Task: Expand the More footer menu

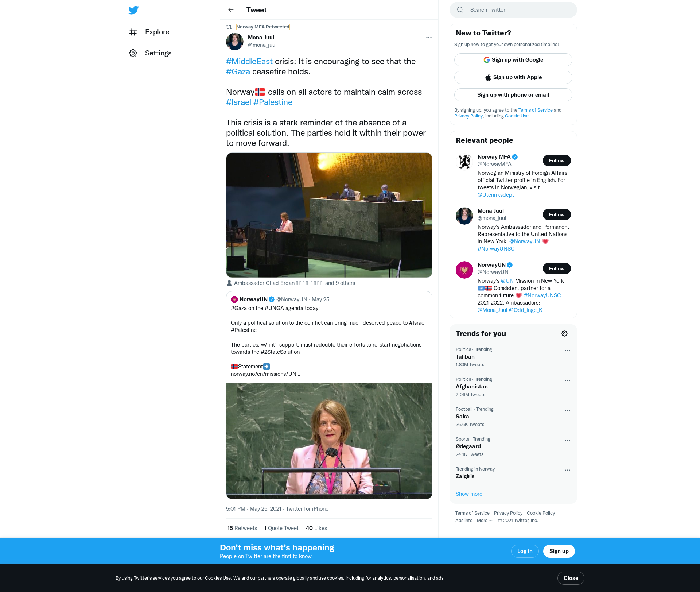Action: point(485,521)
